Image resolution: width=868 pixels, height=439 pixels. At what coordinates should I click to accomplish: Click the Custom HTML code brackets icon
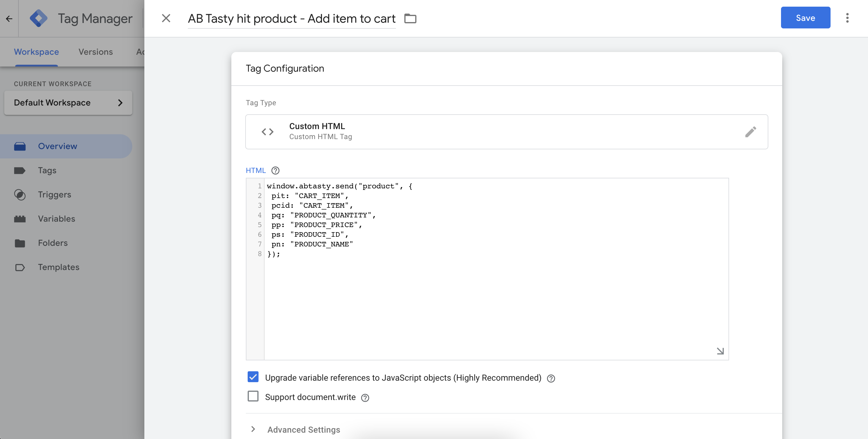[x=268, y=132]
